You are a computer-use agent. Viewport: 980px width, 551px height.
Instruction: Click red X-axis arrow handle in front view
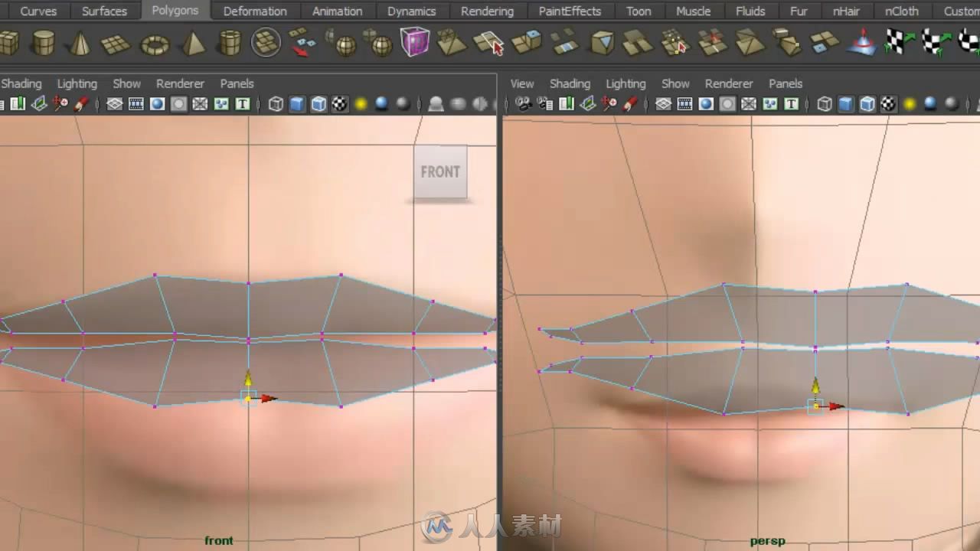tap(269, 399)
